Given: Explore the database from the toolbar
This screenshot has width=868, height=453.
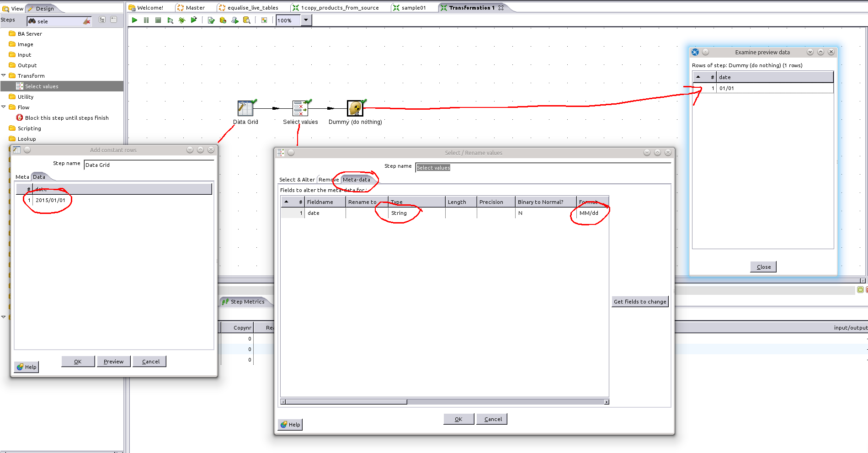Looking at the screenshot, I should 247,20.
